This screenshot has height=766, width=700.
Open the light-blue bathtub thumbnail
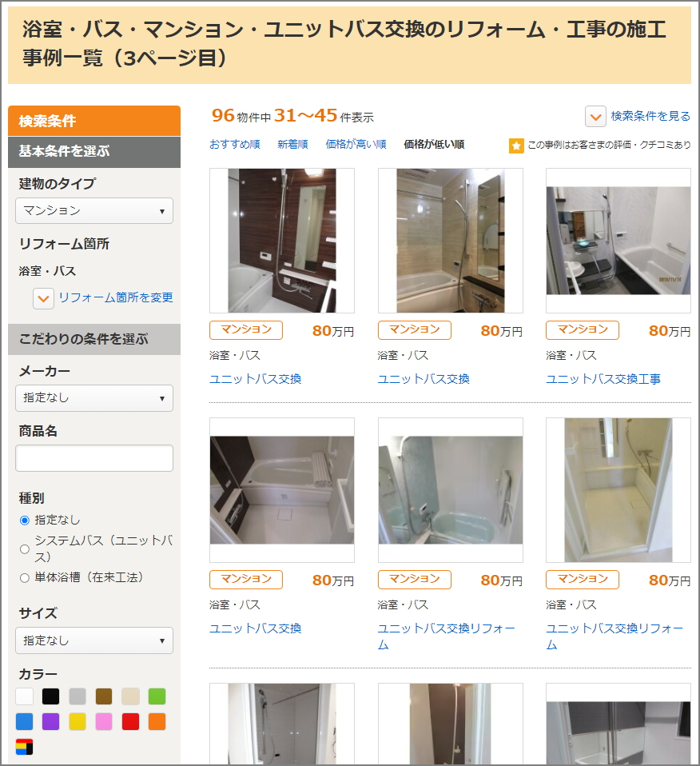coord(451,490)
